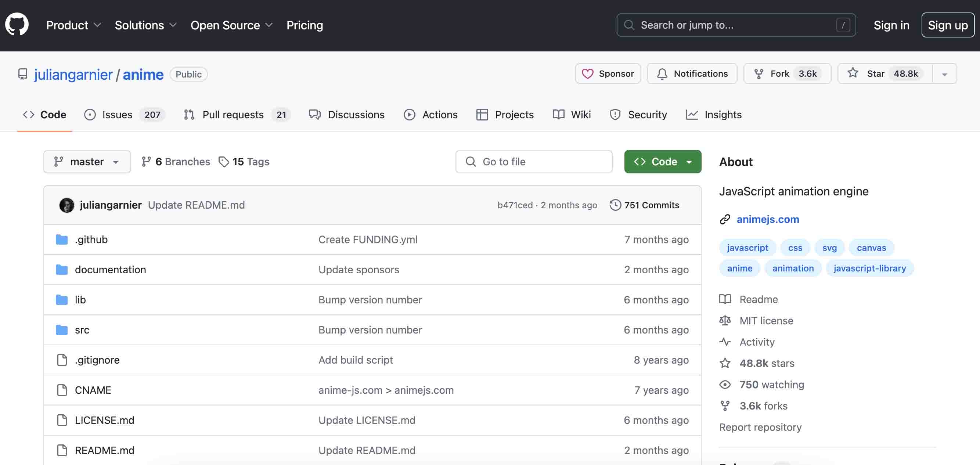980x465 pixels.
Task: Expand the star lists dropdown arrow
Action: [945, 73]
